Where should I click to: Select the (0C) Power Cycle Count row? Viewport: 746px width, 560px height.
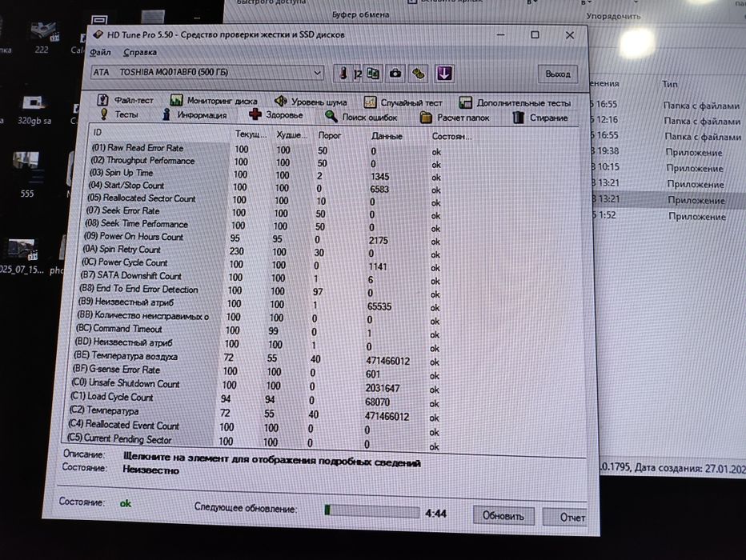click(x=263, y=264)
